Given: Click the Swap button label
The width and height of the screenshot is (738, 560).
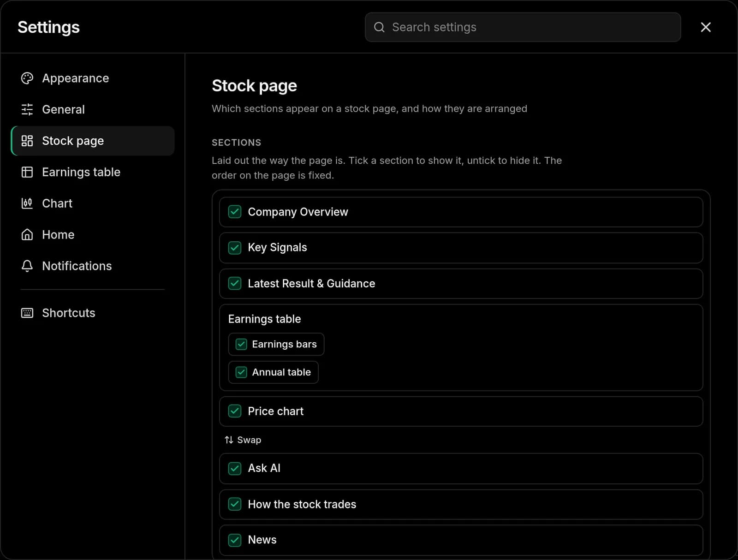Looking at the screenshot, I should tap(249, 440).
